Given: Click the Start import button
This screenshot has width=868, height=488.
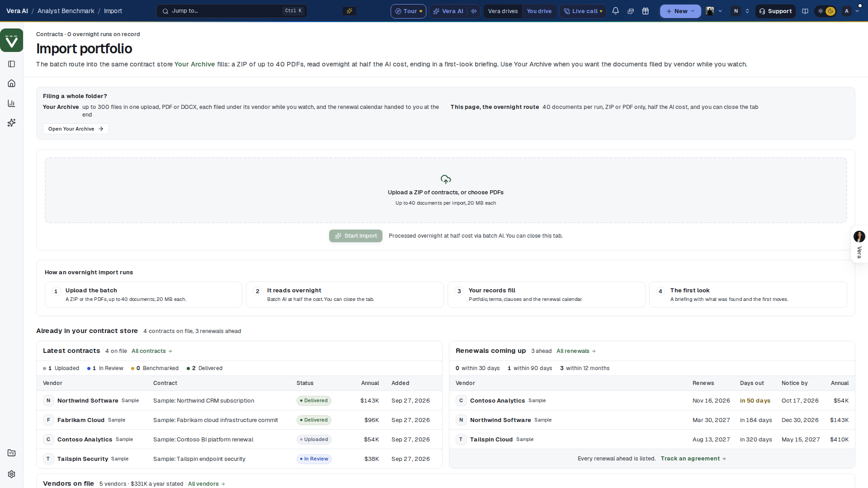Looking at the screenshot, I should pyautogui.click(x=356, y=236).
